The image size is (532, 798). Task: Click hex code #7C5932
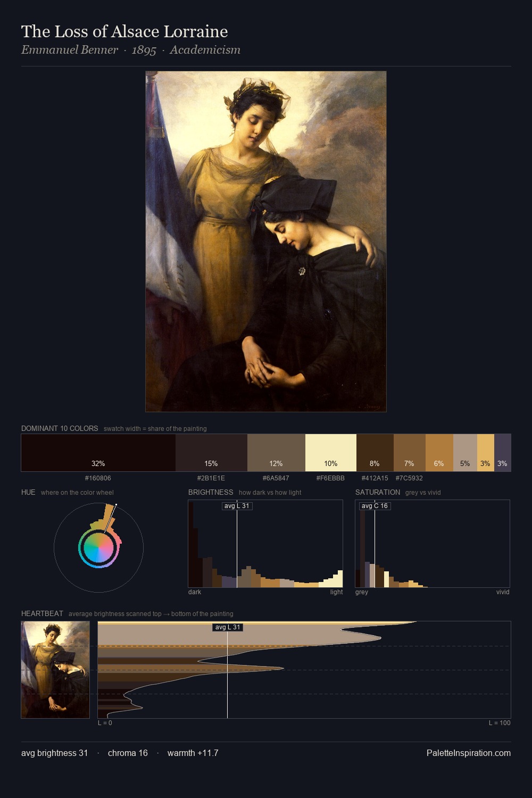(409, 478)
